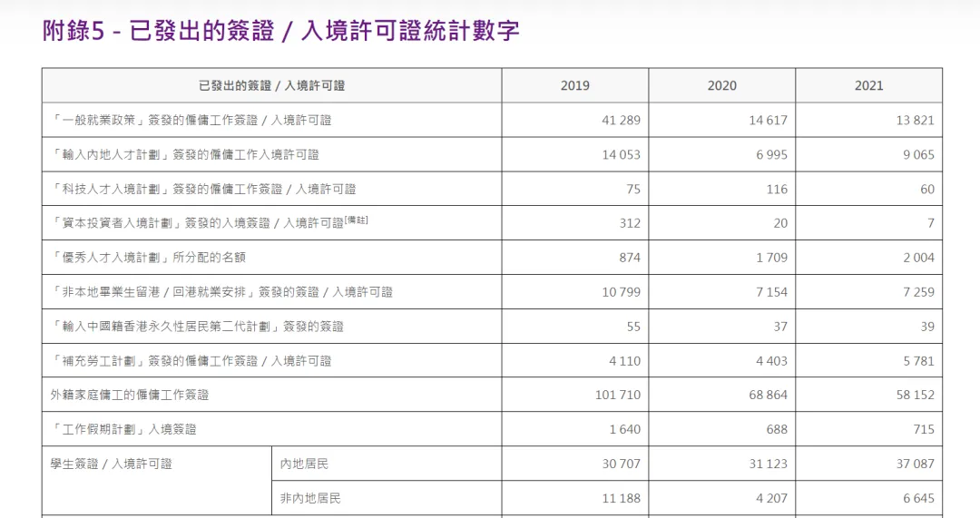980x518 pixels.
Task: Click the value 688
Action: click(777, 429)
